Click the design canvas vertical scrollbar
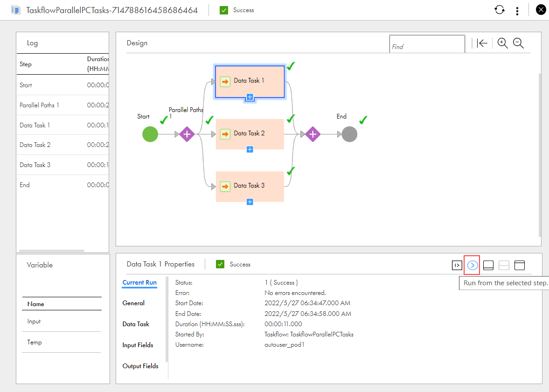This screenshot has height=392, width=549. (540, 154)
